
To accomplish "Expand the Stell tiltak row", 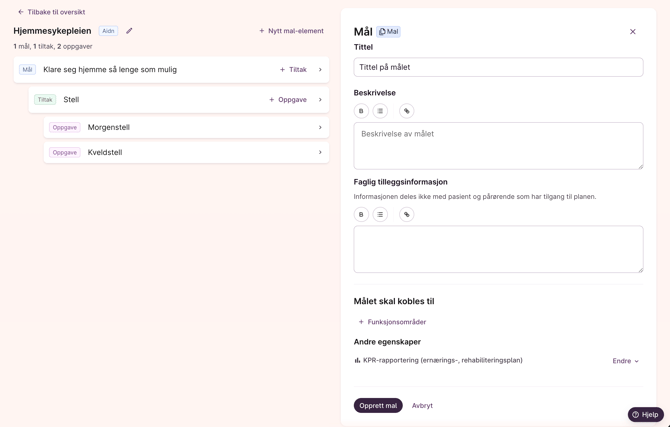I will pyautogui.click(x=320, y=100).
